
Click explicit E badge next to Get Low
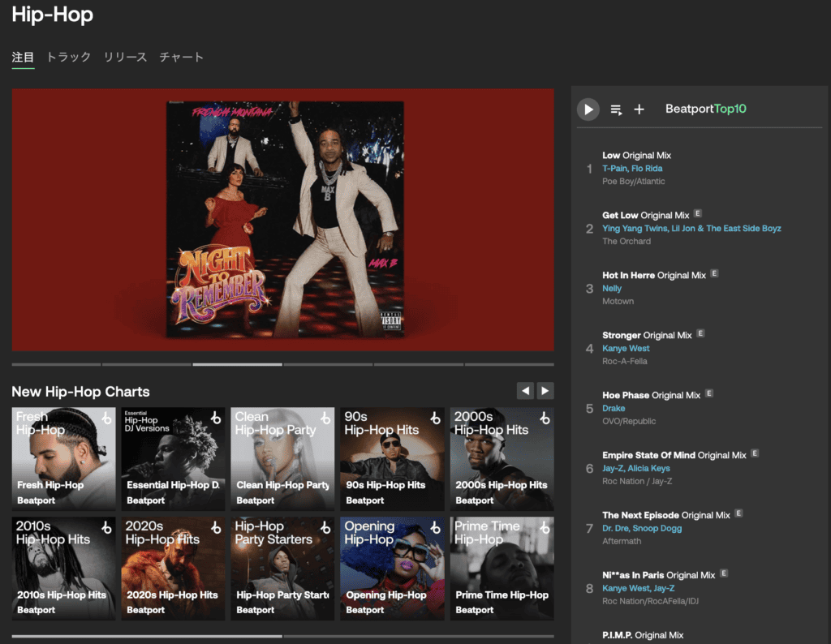[x=698, y=213]
